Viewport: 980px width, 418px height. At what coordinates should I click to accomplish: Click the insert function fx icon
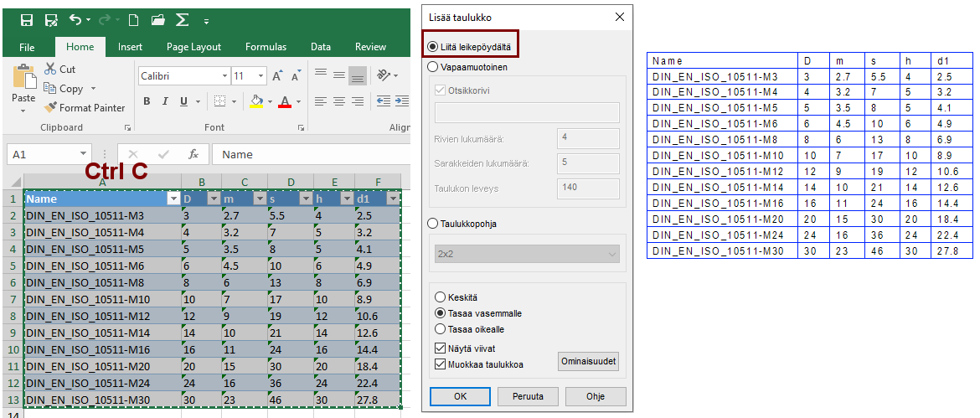coord(193,154)
